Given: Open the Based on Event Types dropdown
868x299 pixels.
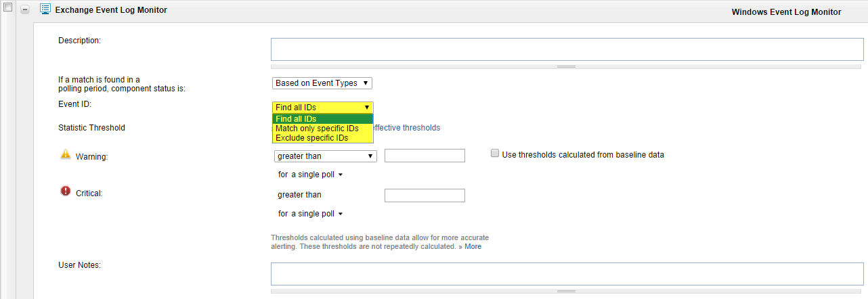Looking at the screenshot, I should tap(322, 83).
